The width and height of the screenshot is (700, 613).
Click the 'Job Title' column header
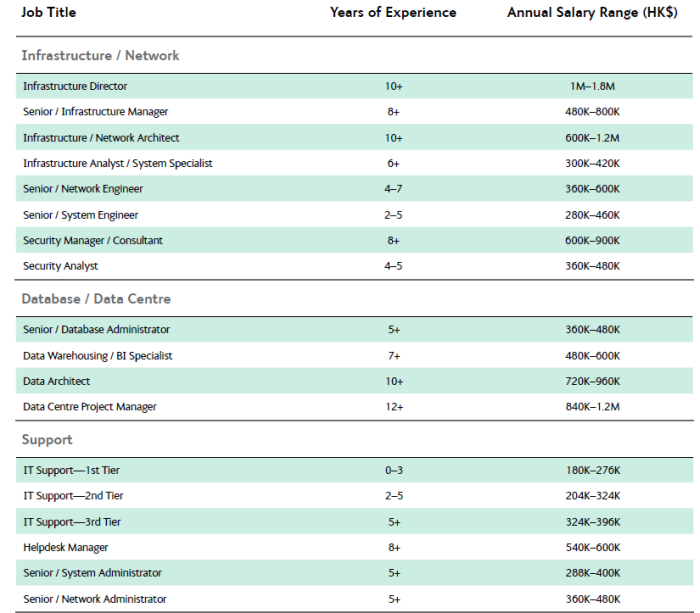(x=49, y=13)
